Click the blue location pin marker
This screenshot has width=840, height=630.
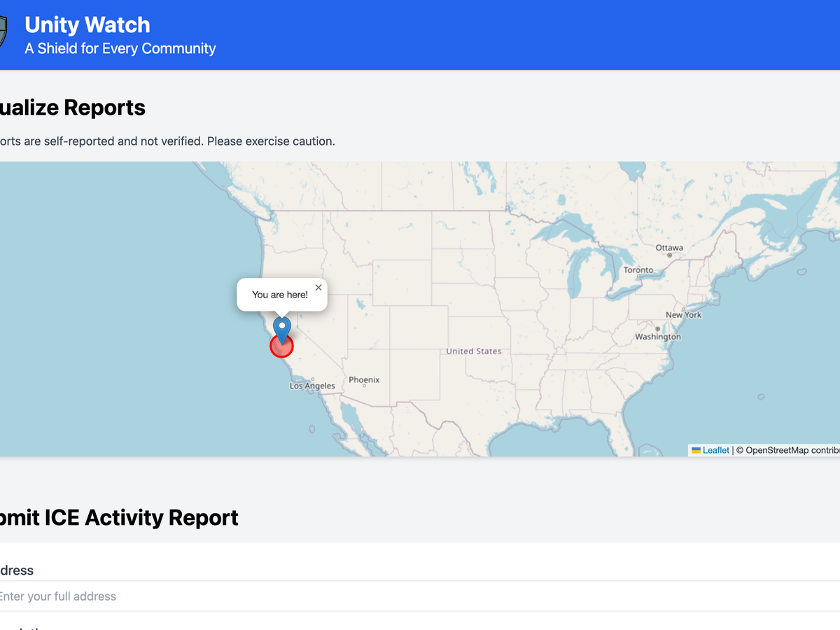pos(281,328)
